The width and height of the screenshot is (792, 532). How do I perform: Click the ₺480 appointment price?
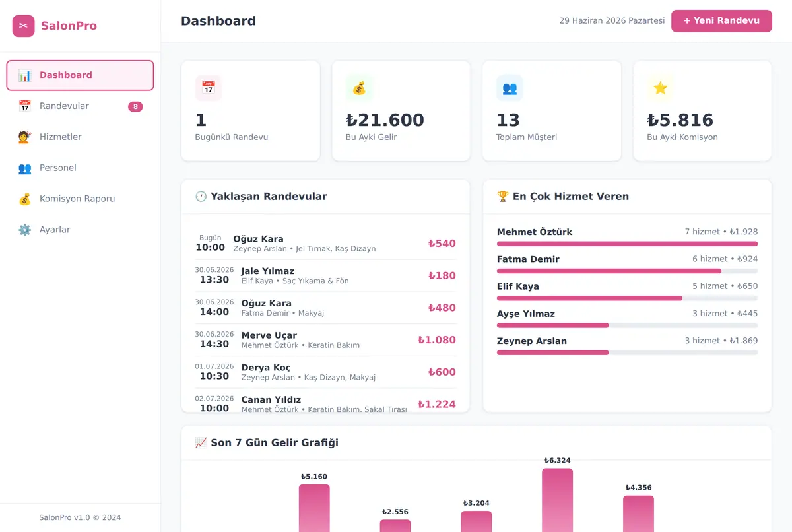coord(442,308)
